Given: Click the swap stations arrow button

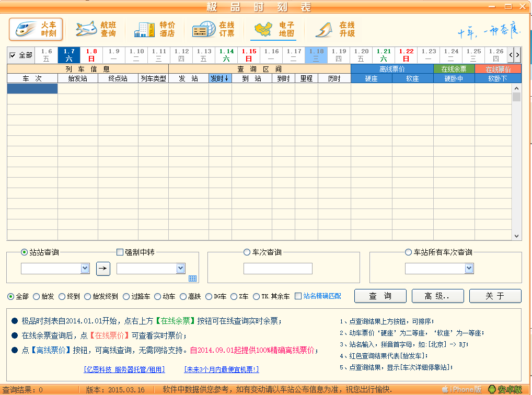Looking at the screenshot, I should (x=103, y=269).
